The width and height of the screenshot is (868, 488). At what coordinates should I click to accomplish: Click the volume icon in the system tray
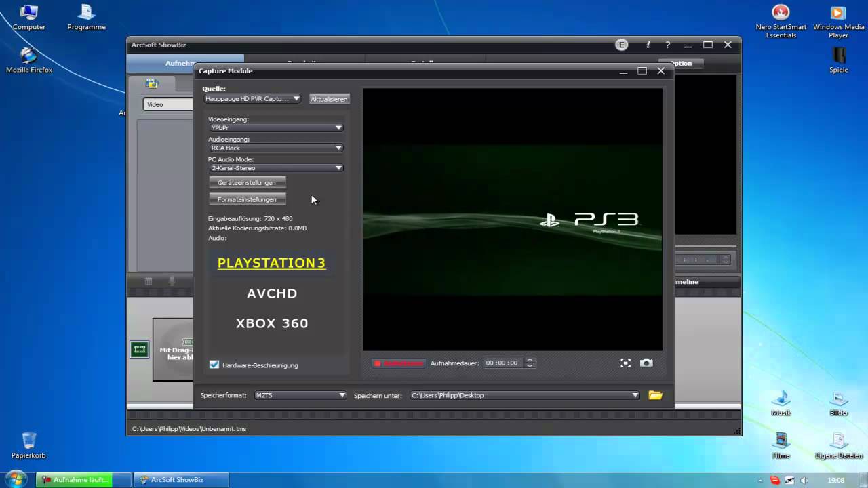coord(804,480)
